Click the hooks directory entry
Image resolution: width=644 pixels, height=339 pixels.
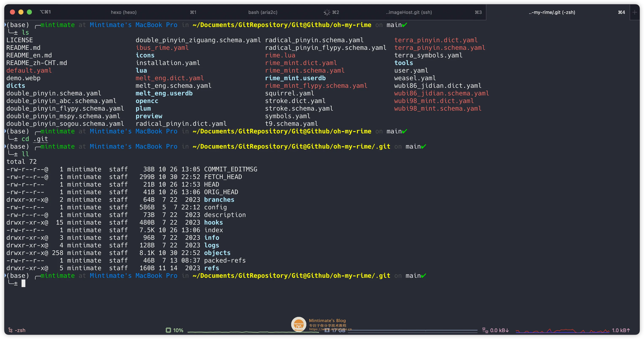[213, 222]
